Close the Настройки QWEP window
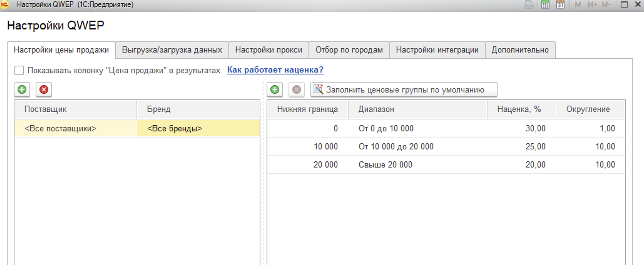The height and width of the screenshot is (265, 644). pos(638,5)
